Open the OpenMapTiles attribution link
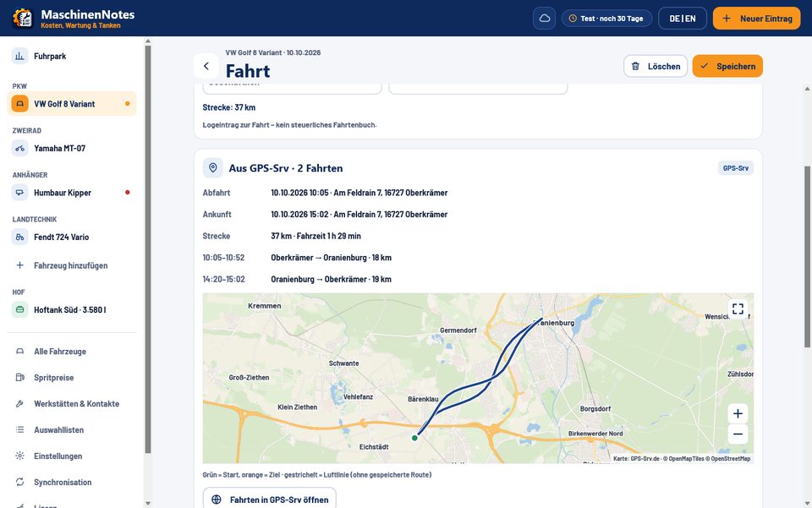Image resolution: width=812 pixels, height=508 pixels. pos(686,458)
